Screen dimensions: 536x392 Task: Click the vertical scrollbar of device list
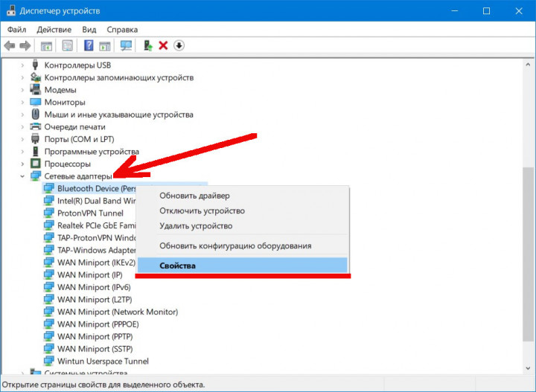coord(529,223)
